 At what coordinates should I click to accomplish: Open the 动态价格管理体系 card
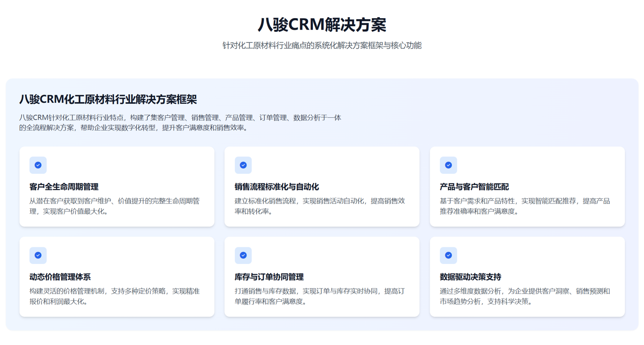[x=117, y=277]
